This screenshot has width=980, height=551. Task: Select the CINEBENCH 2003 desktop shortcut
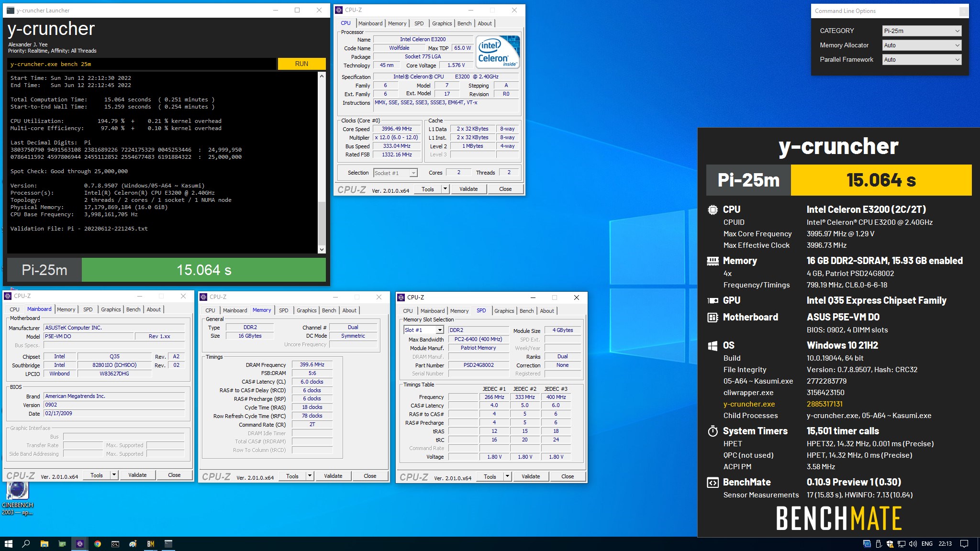18,498
